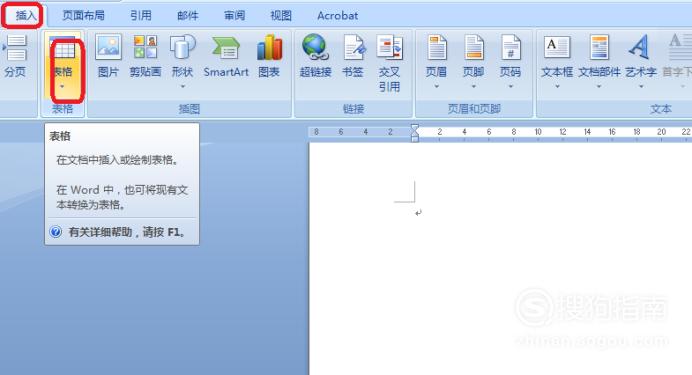Expand the 文档部件 dropdown arrow

[599, 86]
